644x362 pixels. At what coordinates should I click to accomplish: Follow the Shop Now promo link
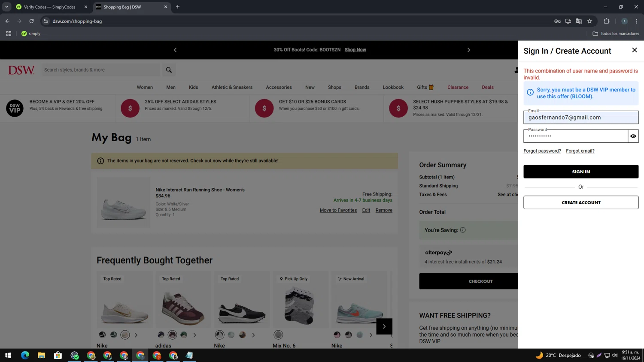[355, 50]
